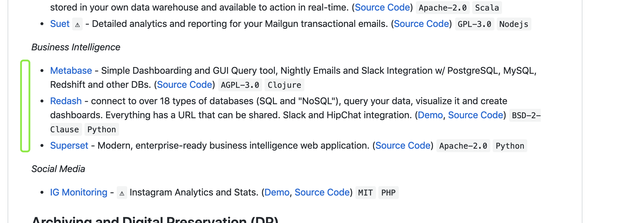Click the warning icon beside IG Monitoring

point(122,193)
